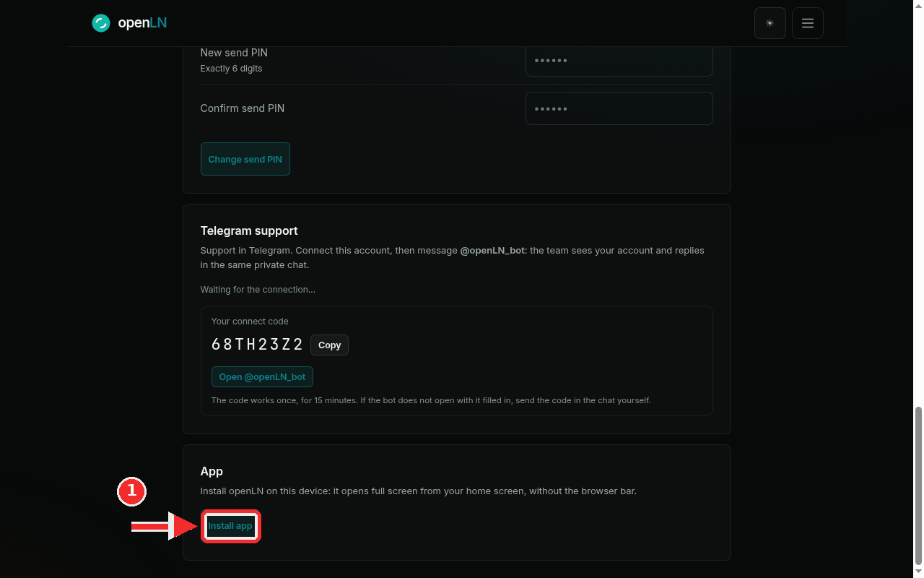Image resolution: width=924 pixels, height=578 pixels.
Task: Click the 'Your connect code' label
Action: [250, 322]
